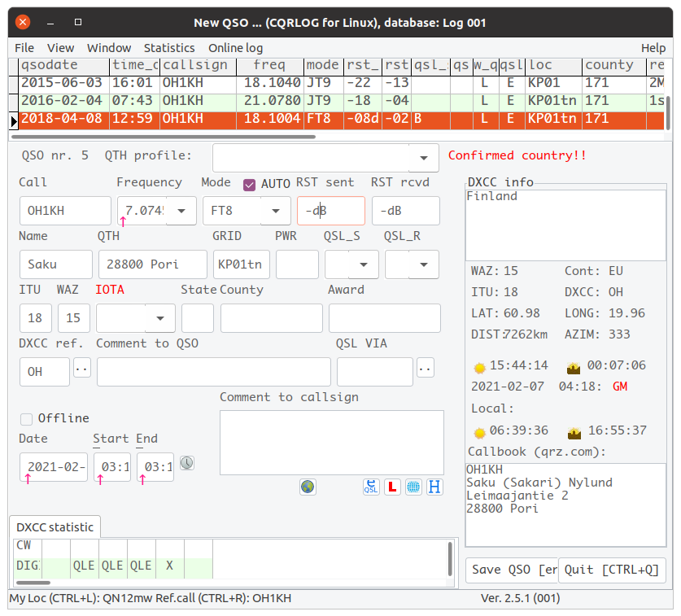Click the dotted button next to QSL VIA
Viewport: 681px width, 616px height.
(426, 368)
